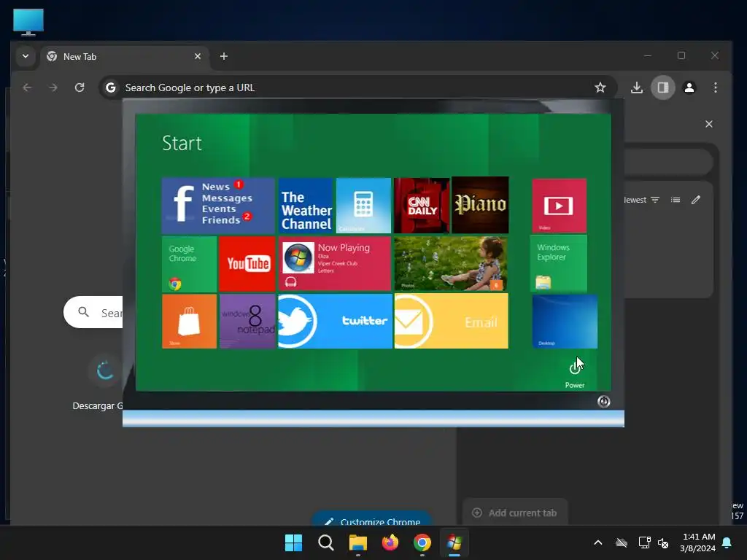Open the Newest sort dropdown in side panel

642,200
